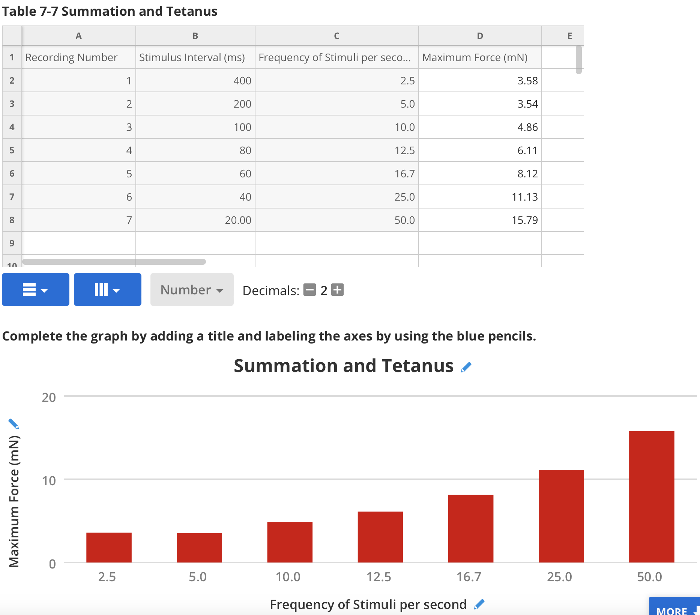Edit the x-axis label using its pencil icon
This screenshot has width=700, height=615.
click(x=479, y=604)
